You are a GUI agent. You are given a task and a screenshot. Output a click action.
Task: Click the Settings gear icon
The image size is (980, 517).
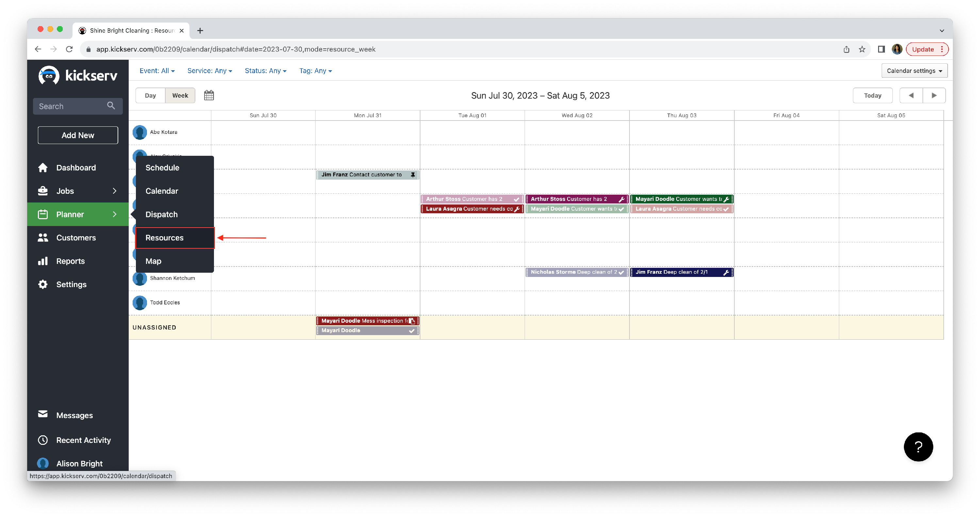pos(43,284)
